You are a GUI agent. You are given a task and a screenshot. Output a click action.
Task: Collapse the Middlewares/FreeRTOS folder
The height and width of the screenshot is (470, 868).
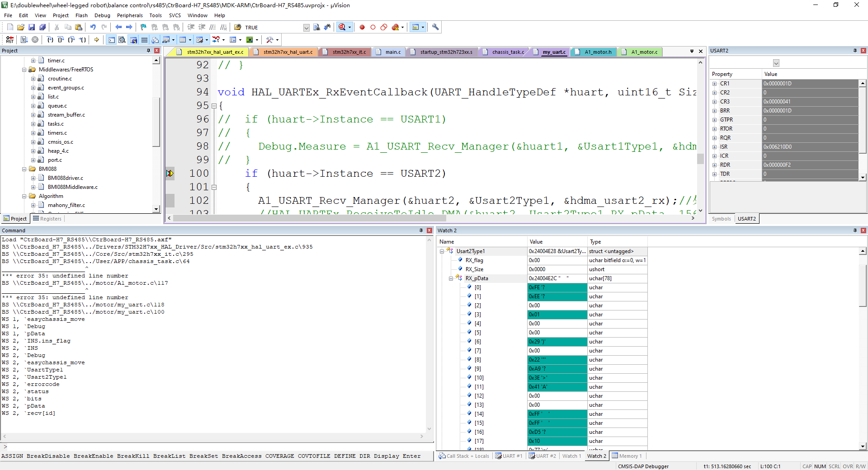[x=24, y=70]
